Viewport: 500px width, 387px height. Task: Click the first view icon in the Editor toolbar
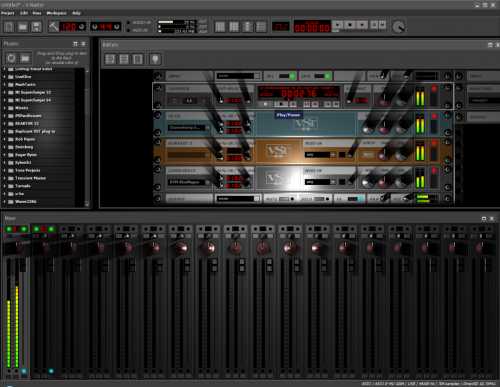click(x=110, y=59)
